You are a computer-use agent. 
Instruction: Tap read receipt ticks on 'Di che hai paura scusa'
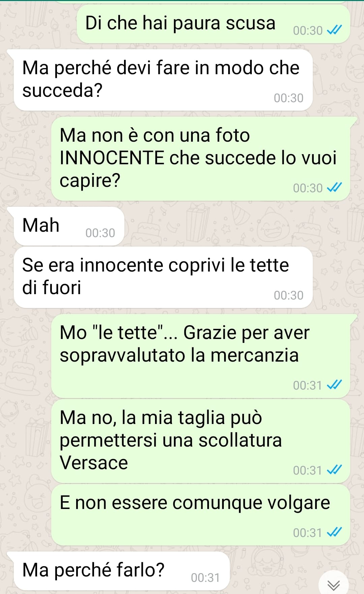(x=334, y=30)
